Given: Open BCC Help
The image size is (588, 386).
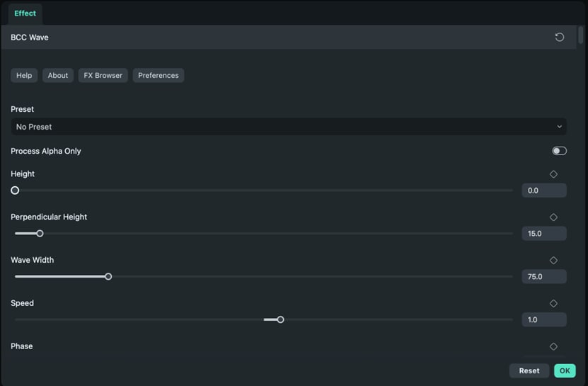Looking at the screenshot, I should (24, 75).
